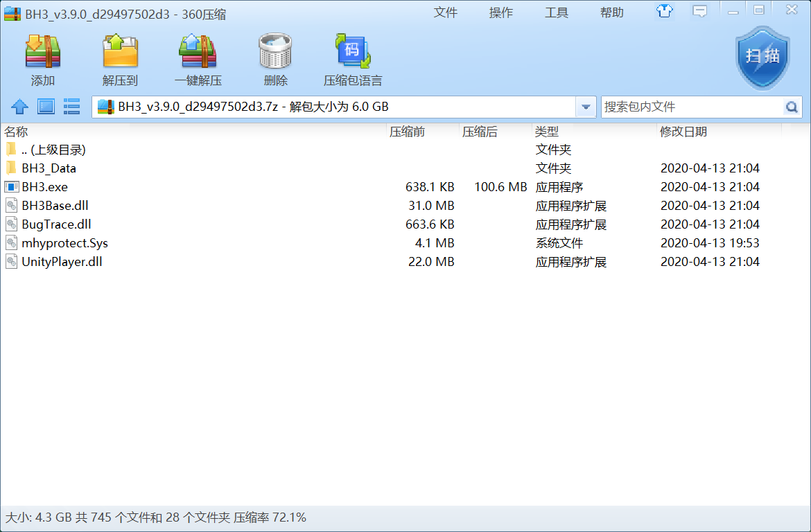This screenshot has height=532, width=811.
Task: Click the search magnifier icon
Action: (x=792, y=107)
